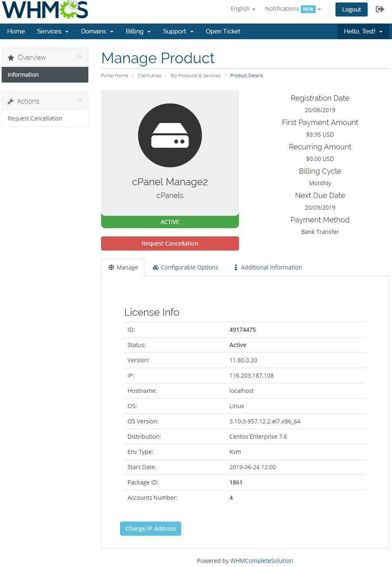Click the Accounts Number value 4
Image resolution: width=392 pixels, height=567 pixels.
[x=231, y=498]
